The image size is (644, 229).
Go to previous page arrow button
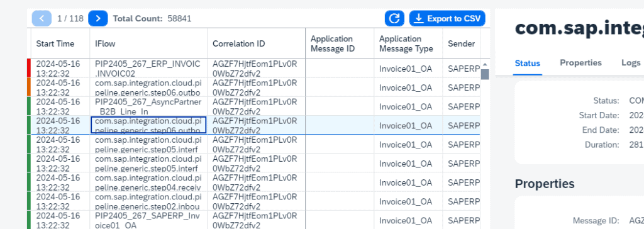(42, 18)
